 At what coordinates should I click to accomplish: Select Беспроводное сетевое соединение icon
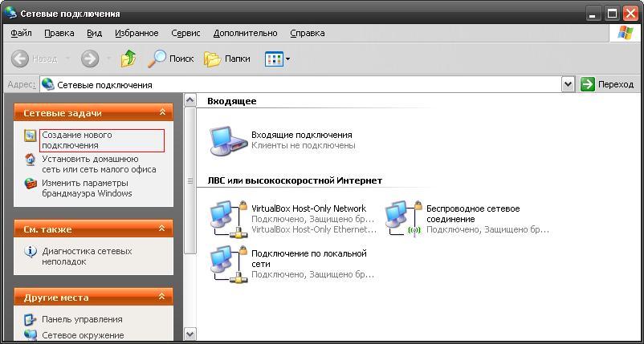point(404,220)
